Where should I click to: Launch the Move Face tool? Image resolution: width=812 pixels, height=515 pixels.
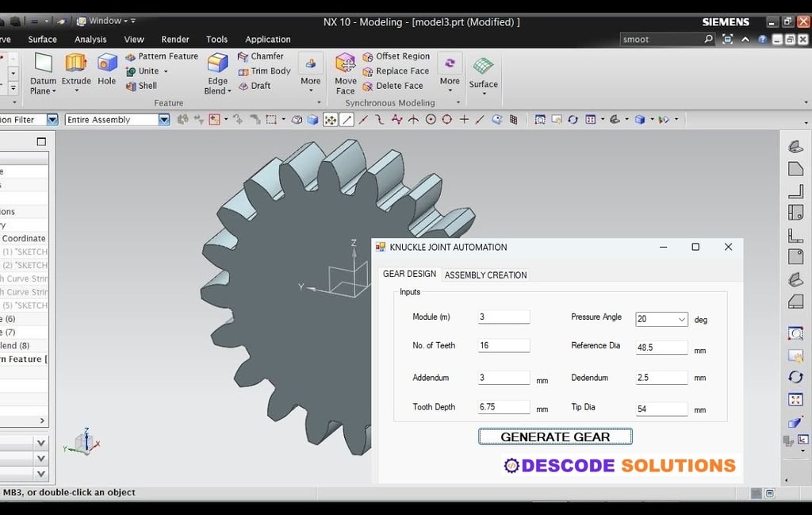point(346,75)
